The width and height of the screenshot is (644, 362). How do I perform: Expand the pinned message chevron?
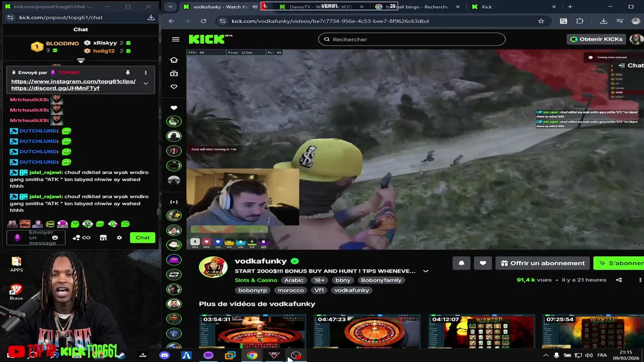point(145,83)
